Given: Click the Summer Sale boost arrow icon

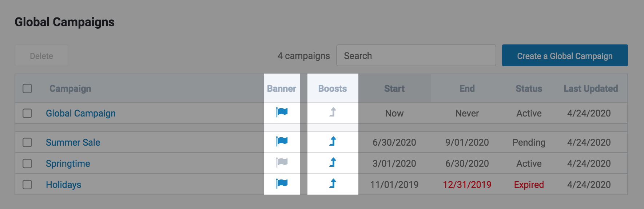Looking at the screenshot, I should click(x=333, y=141).
